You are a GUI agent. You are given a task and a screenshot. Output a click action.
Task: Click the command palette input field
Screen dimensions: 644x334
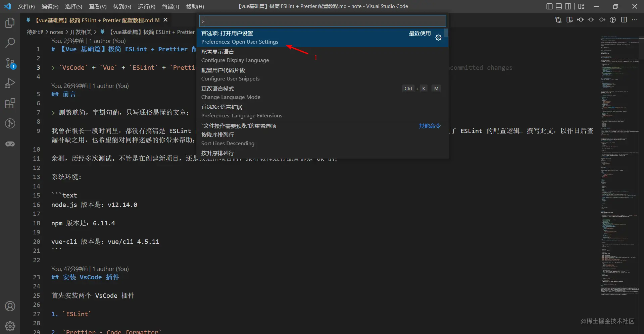323,21
